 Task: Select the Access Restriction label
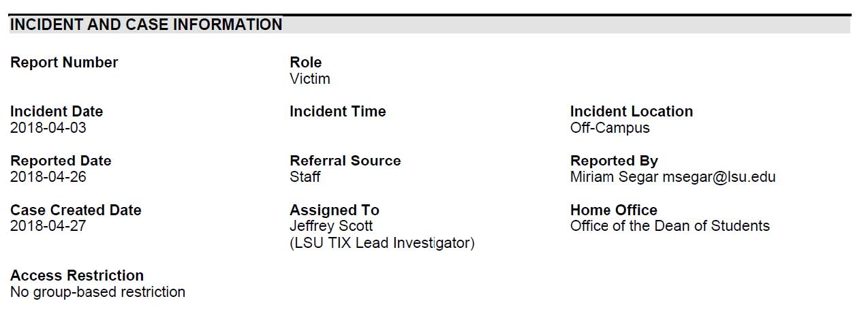[x=77, y=275]
